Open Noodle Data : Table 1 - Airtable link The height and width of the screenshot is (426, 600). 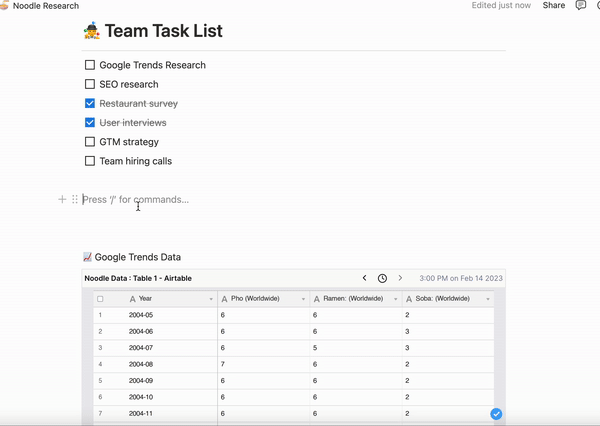(138, 278)
